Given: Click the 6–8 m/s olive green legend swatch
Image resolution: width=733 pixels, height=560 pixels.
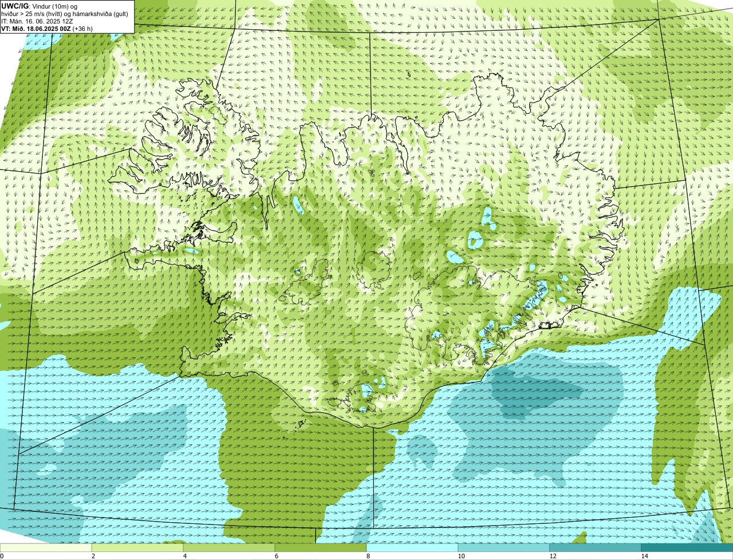Looking at the screenshot, I should click(x=321, y=547).
